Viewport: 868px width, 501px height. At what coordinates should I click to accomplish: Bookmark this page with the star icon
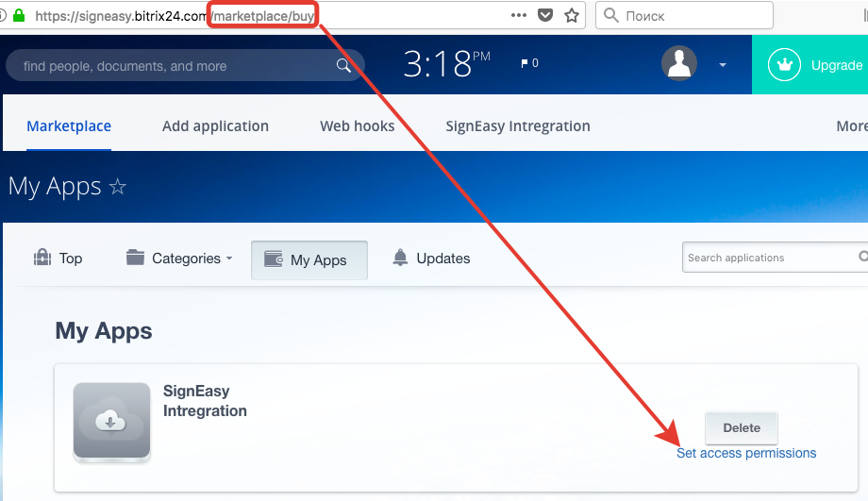pyautogui.click(x=572, y=15)
